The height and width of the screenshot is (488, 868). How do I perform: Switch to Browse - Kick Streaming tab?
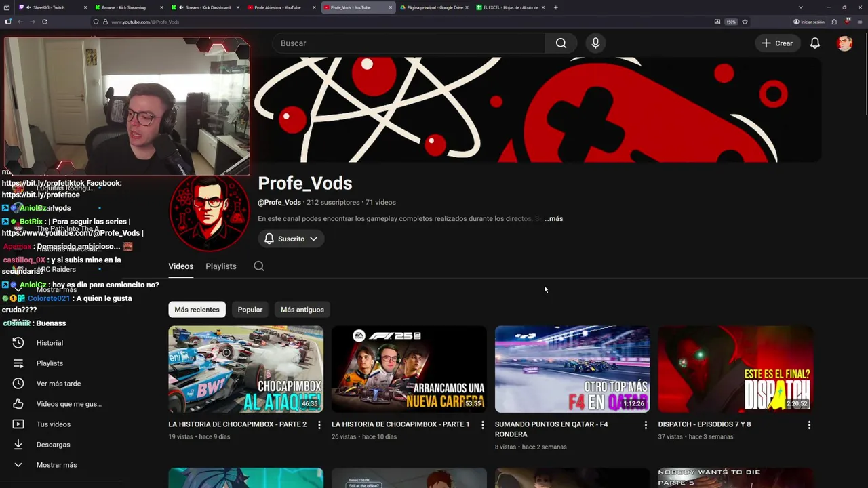(130, 7)
